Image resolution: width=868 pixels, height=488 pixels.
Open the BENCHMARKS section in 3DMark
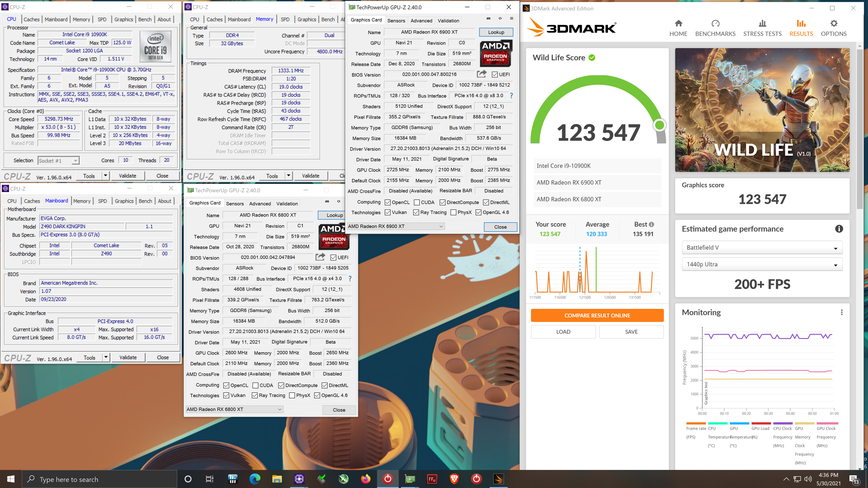click(x=715, y=28)
